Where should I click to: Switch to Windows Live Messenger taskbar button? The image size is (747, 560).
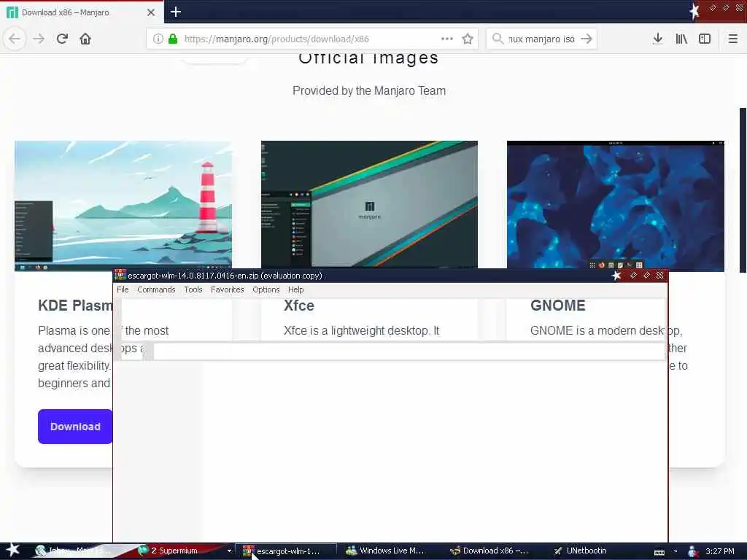point(385,551)
